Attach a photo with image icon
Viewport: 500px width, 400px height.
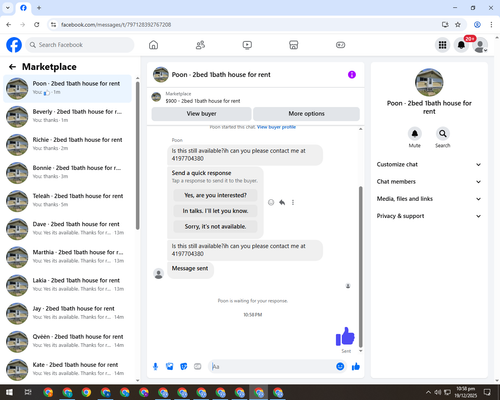point(170,367)
